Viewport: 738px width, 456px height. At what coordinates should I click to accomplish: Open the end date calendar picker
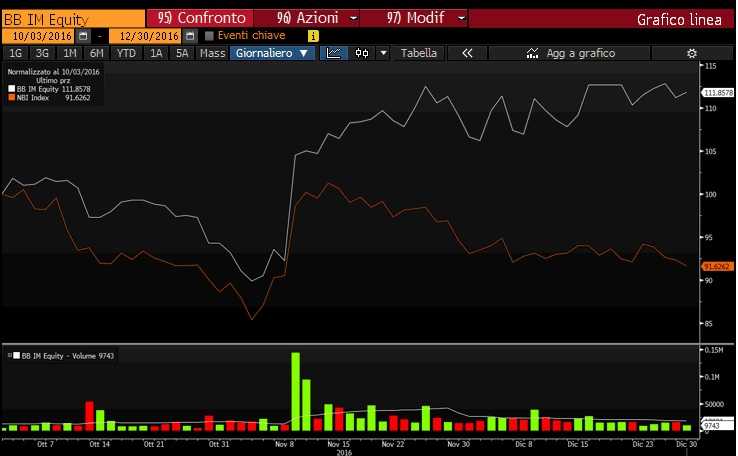pyautogui.click(x=190, y=36)
